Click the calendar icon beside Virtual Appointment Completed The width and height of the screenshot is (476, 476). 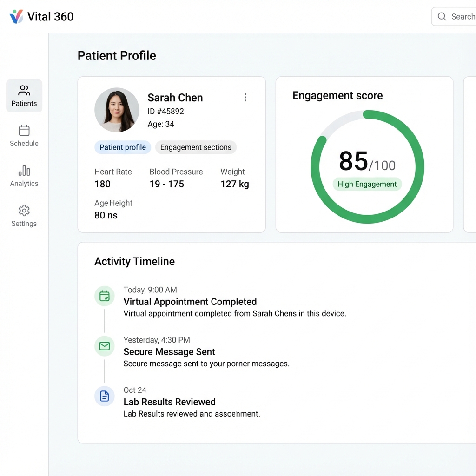[x=104, y=296]
